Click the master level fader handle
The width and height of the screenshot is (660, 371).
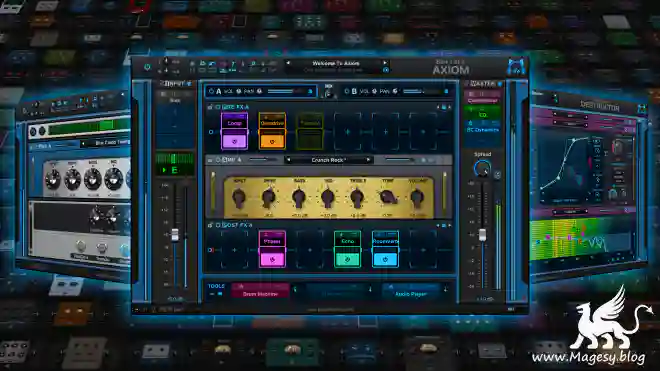click(482, 235)
